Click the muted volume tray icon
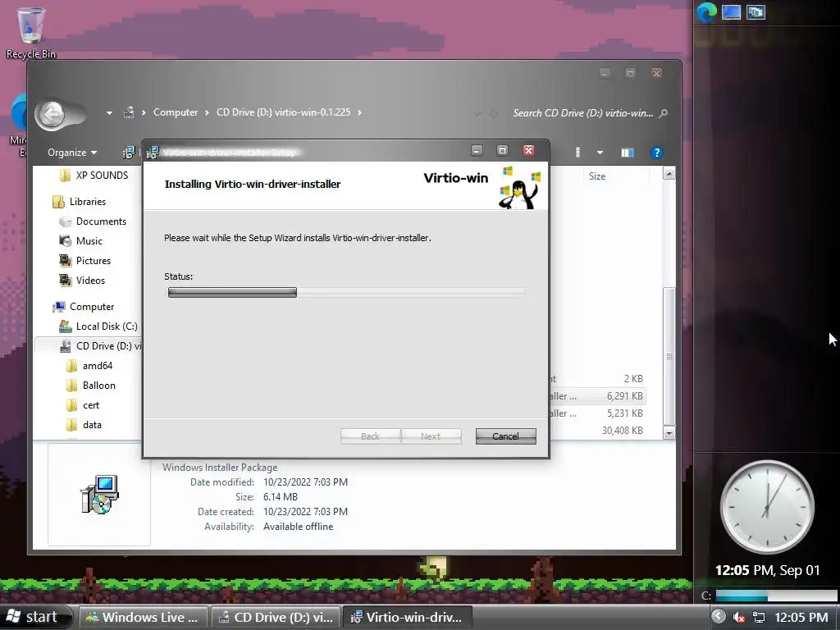The height and width of the screenshot is (630, 840). tap(739, 618)
